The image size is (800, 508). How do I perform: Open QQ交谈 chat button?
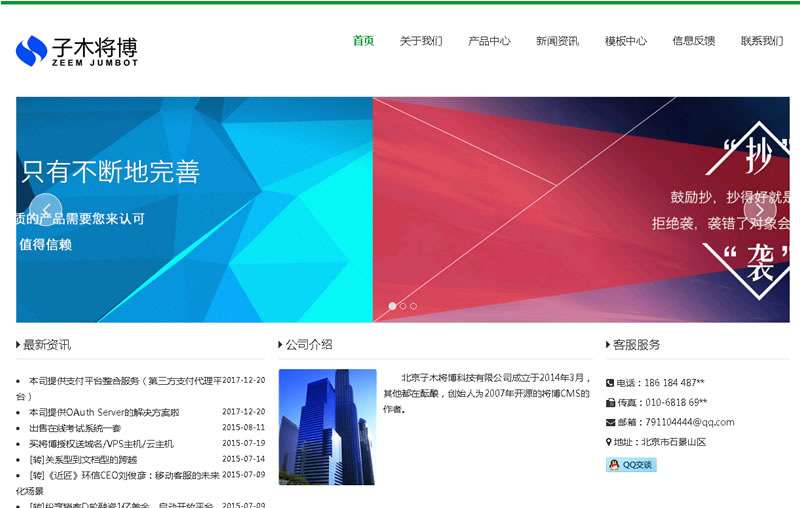[631, 465]
